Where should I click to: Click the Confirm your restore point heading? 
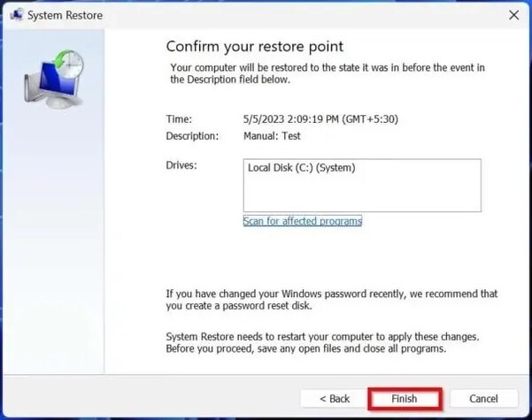point(254,47)
